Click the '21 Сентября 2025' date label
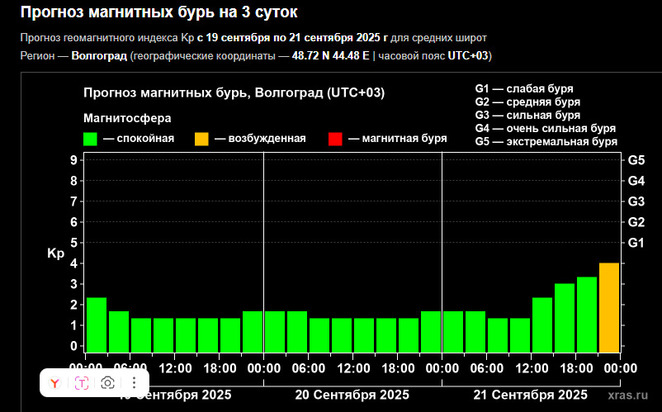The width and height of the screenshot is (662, 412). coord(530,395)
